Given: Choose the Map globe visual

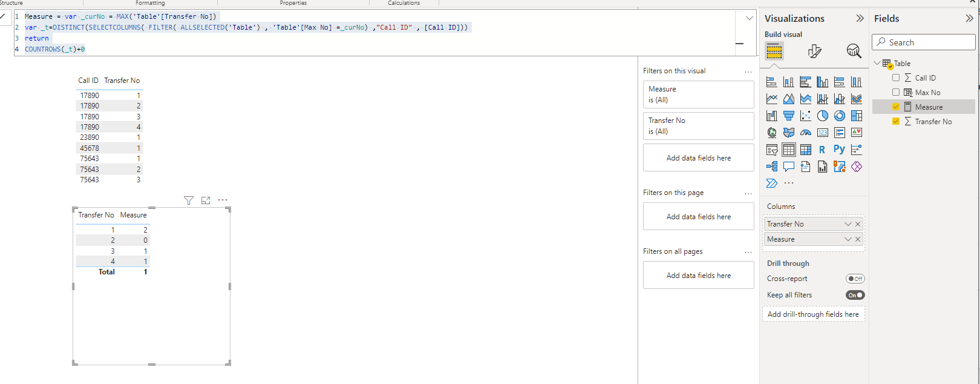Looking at the screenshot, I should [772, 133].
